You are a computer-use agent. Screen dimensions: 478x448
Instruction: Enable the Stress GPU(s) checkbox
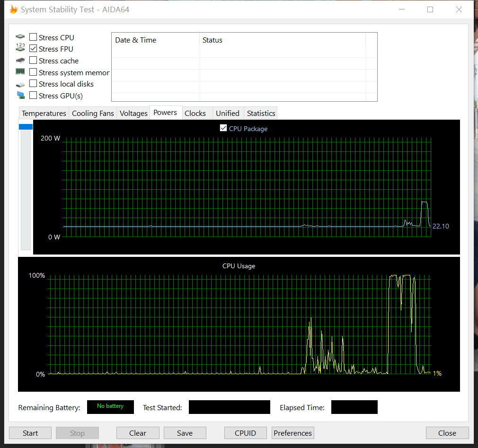33,96
